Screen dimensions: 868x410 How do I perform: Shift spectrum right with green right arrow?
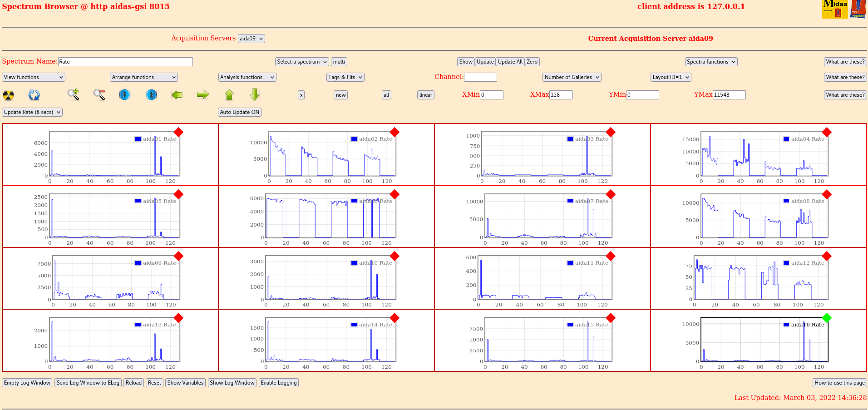203,94
